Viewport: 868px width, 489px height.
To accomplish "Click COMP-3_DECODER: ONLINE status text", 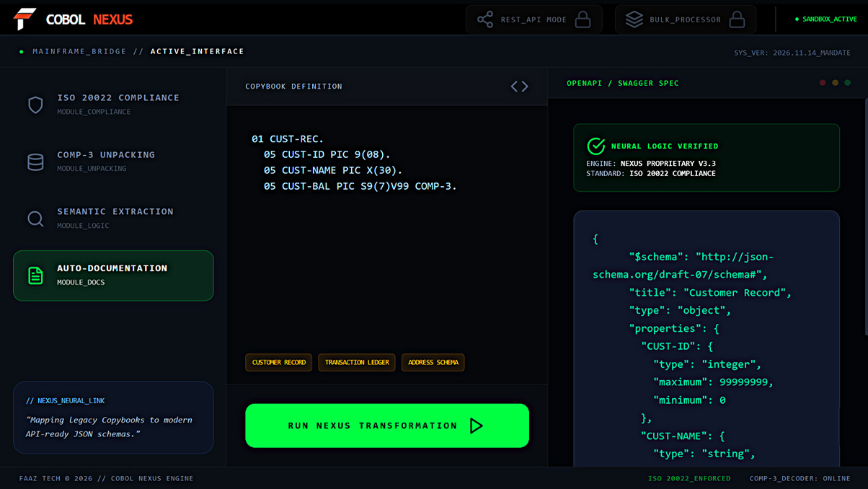I will click(x=800, y=478).
